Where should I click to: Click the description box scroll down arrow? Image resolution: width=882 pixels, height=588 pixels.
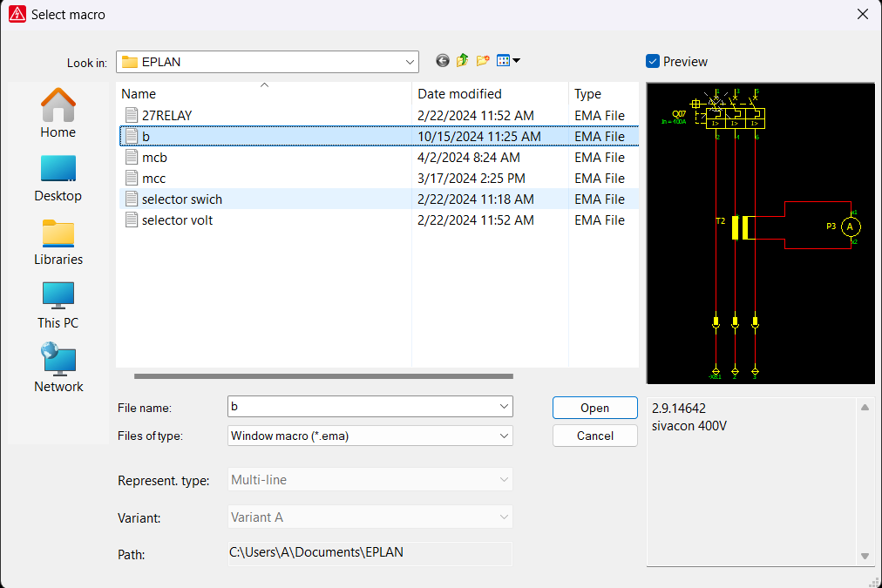tap(865, 556)
